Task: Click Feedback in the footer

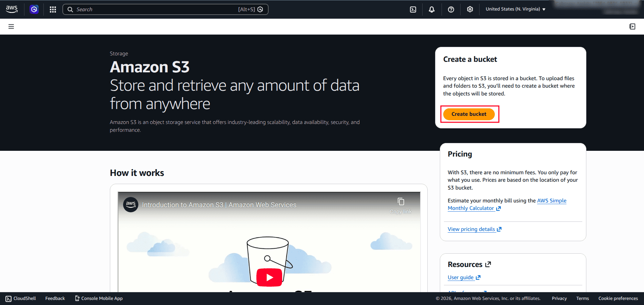Action: click(55, 299)
